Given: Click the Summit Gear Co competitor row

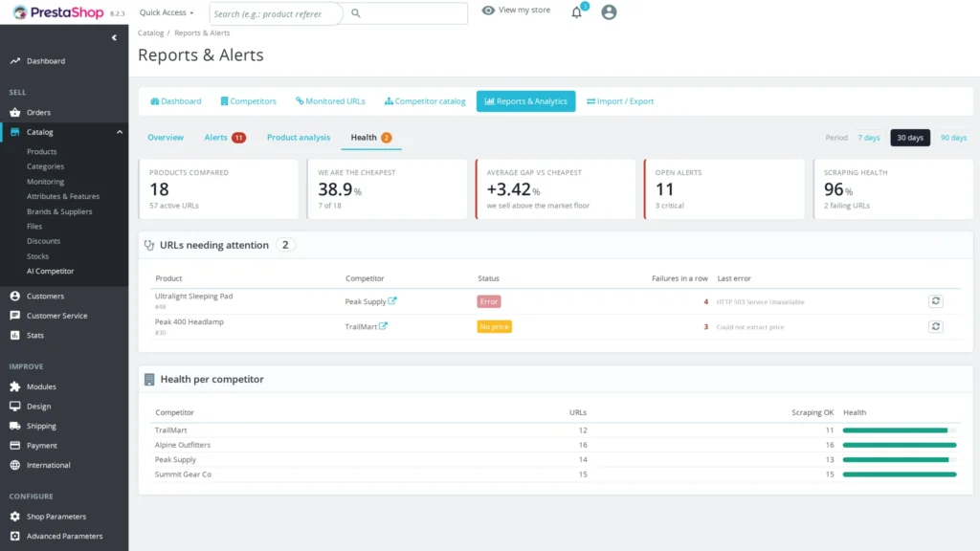Looking at the screenshot, I should (556, 474).
